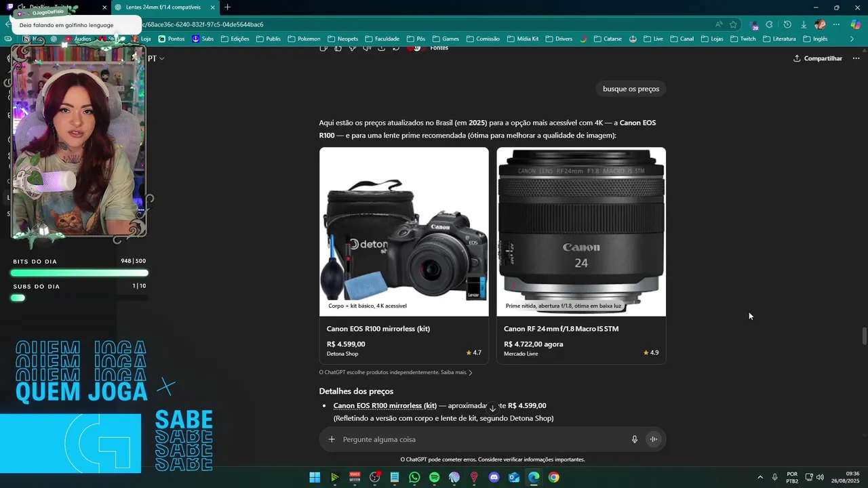Click the 4.9 star rating
This screenshot has height=488, width=868.
[x=651, y=352]
